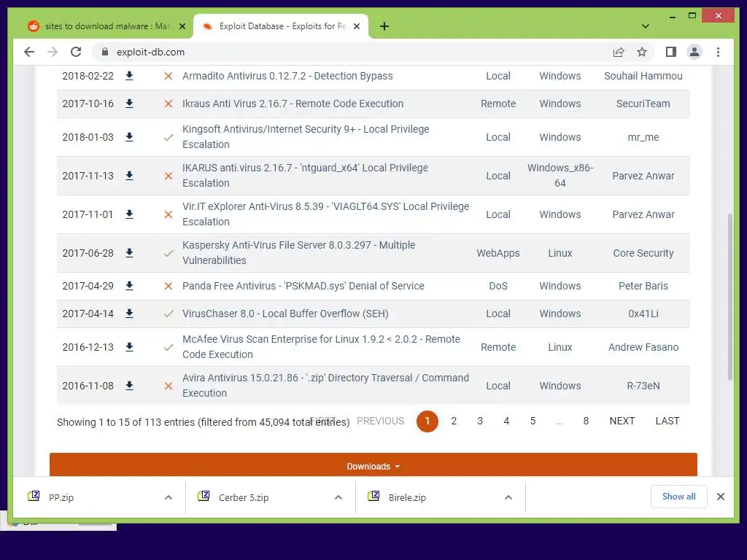
Task: Download the Vir.IT eXplorer exploit
Action: pos(129,214)
